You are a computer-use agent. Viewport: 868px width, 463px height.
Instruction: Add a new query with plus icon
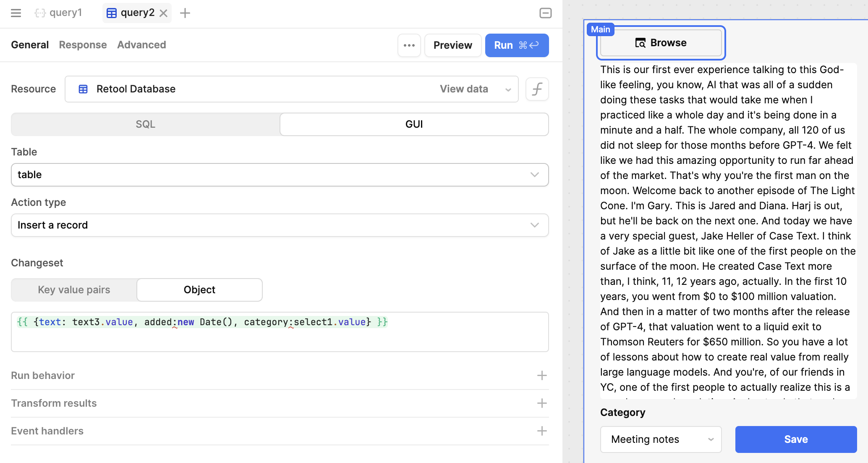(x=185, y=13)
